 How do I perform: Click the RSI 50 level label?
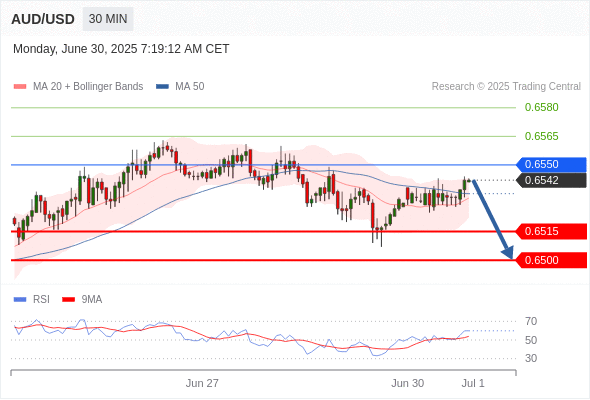[x=531, y=340]
